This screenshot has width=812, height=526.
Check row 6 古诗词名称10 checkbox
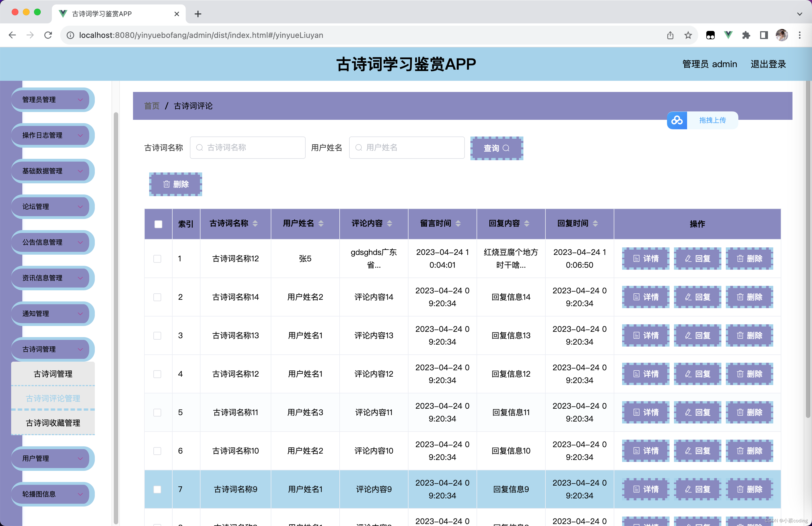coord(157,451)
